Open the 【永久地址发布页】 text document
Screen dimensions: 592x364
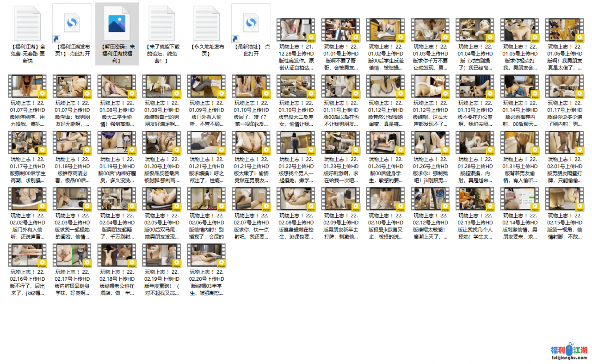pos(206,24)
